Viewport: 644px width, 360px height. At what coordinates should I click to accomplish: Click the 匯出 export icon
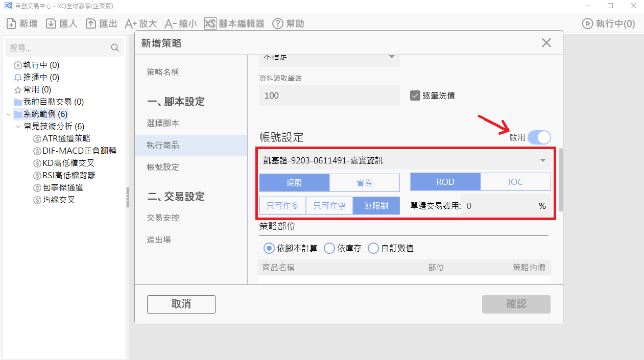coord(91,23)
